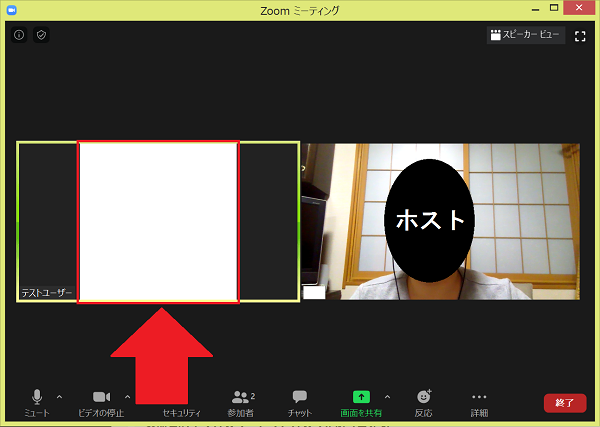This screenshot has height=427, width=600.
Task: Select the host's video tile
Action: [440, 222]
